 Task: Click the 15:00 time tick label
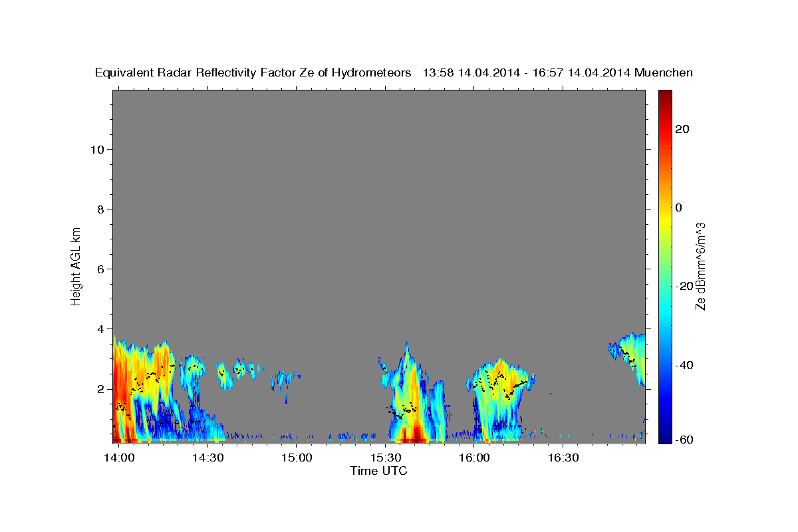[297, 458]
